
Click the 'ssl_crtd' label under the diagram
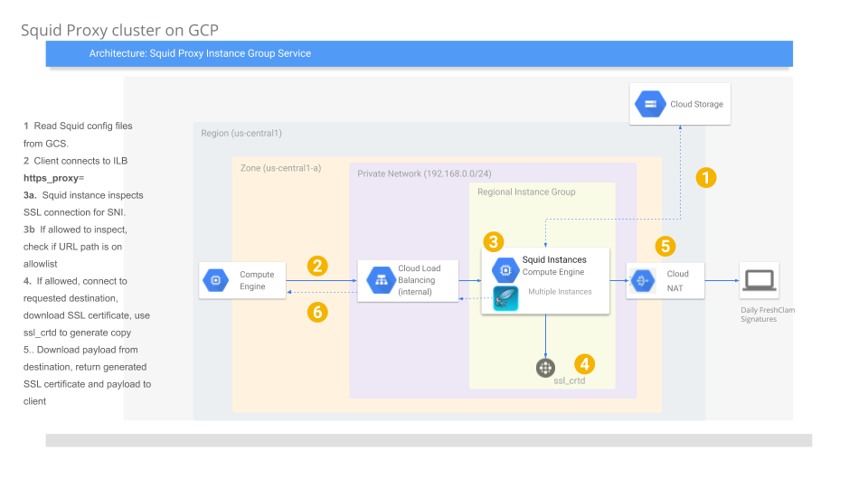(569, 380)
